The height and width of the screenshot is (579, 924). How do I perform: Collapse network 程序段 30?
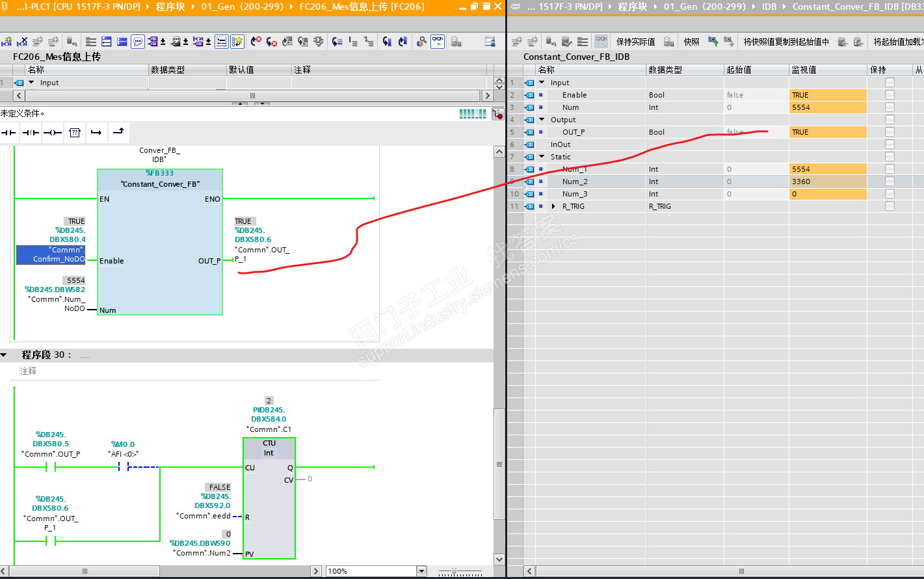tap(4, 355)
